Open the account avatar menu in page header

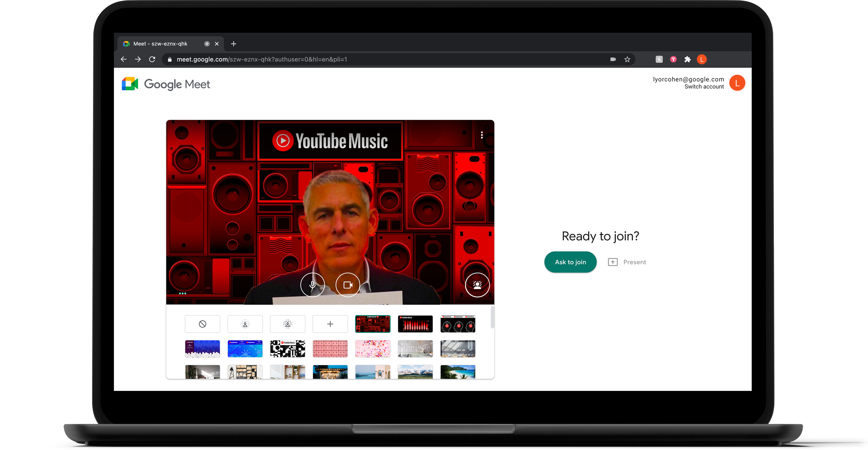(737, 83)
